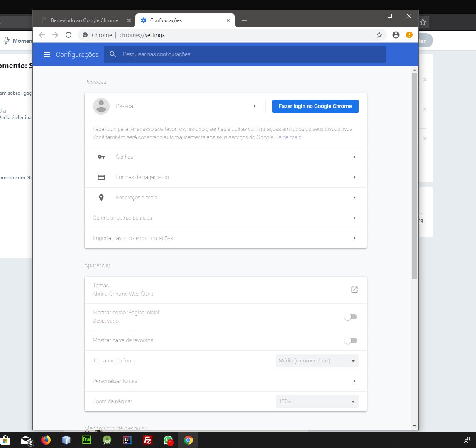The width and height of the screenshot is (476, 448).
Task: Expand Importar favoritos e configurações arrow
Action: pyautogui.click(x=354, y=238)
